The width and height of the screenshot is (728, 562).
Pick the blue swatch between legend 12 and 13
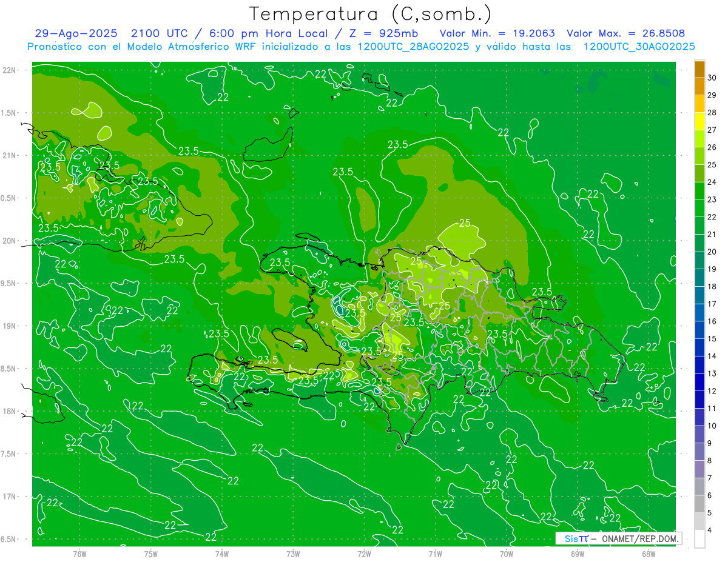point(699,382)
